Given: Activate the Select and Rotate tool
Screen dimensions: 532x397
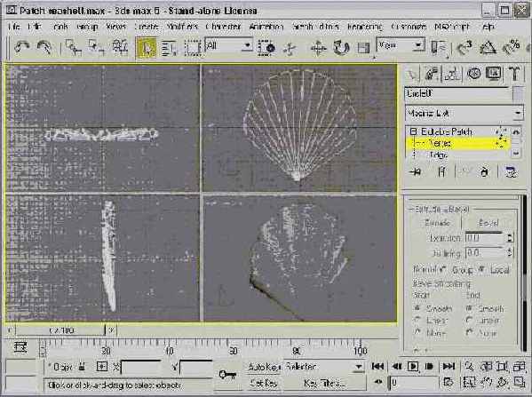Looking at the screenshot, I should pos(341,48).
